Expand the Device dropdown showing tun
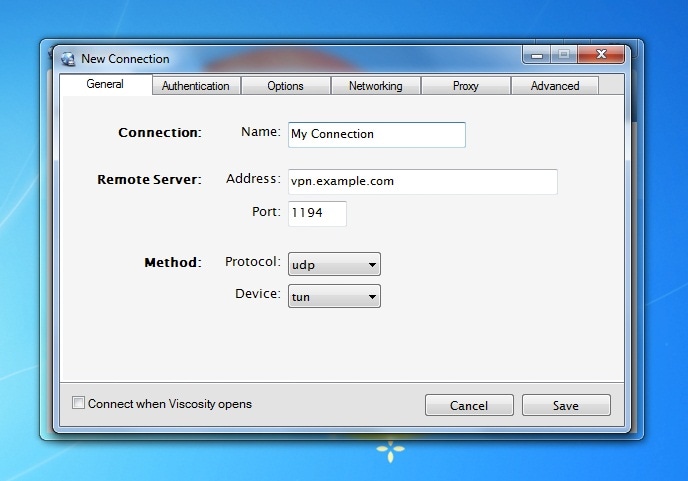Screen dimensions: 688x481 click(x=334, y=296)
